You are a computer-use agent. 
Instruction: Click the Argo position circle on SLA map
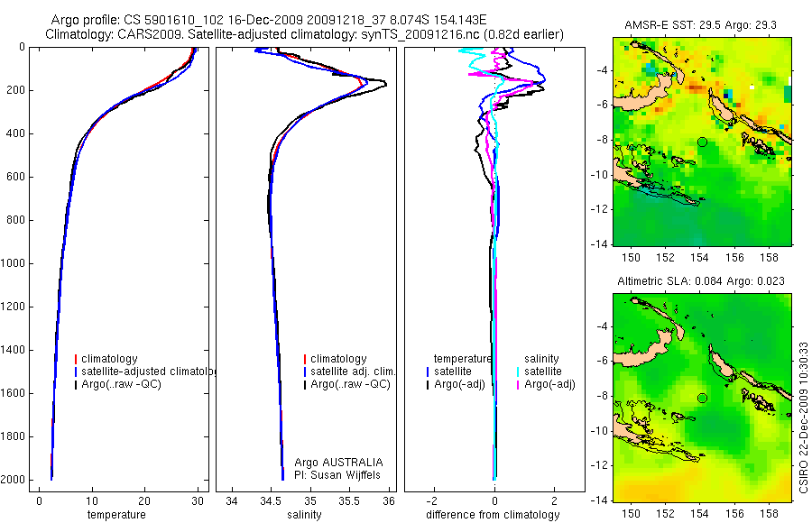702,399
